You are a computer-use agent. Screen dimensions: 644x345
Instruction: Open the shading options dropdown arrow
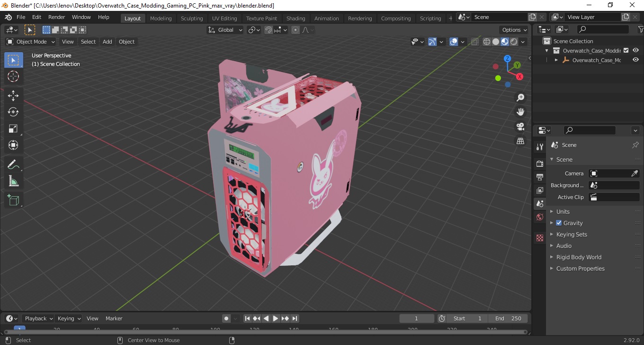[x=523, y=42]
